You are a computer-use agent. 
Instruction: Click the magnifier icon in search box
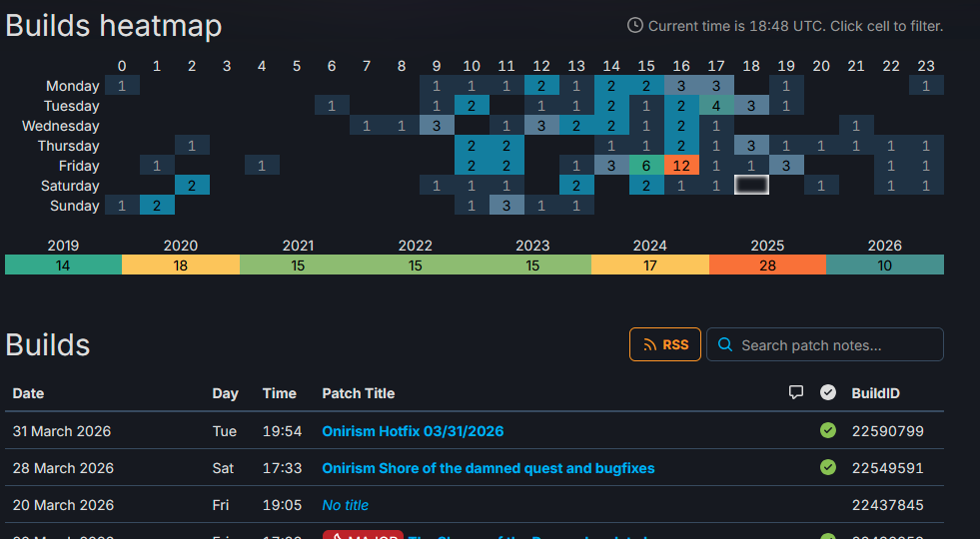point(725,344)
